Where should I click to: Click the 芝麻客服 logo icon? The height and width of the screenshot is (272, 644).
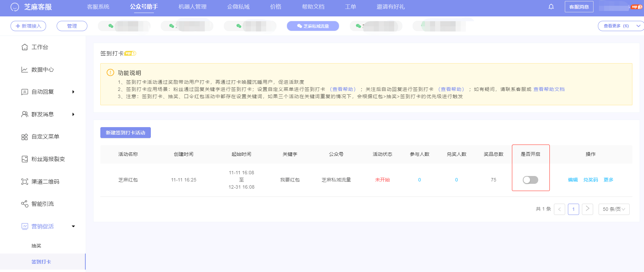(x=15, y=7)
